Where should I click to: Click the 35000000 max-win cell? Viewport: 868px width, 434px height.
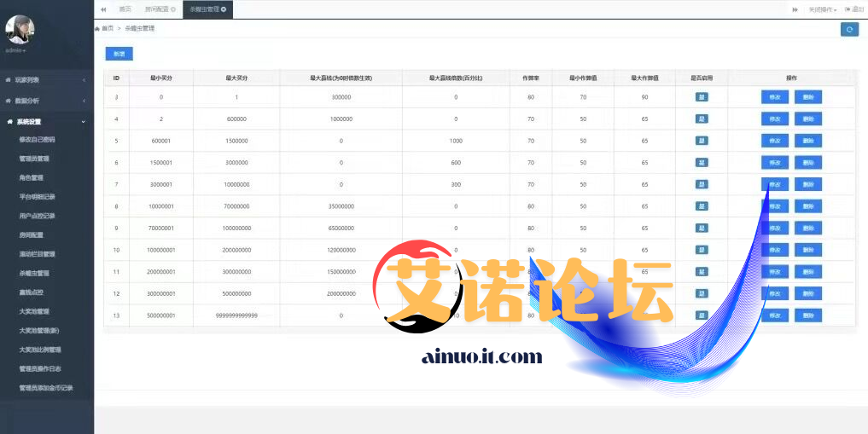341,206
